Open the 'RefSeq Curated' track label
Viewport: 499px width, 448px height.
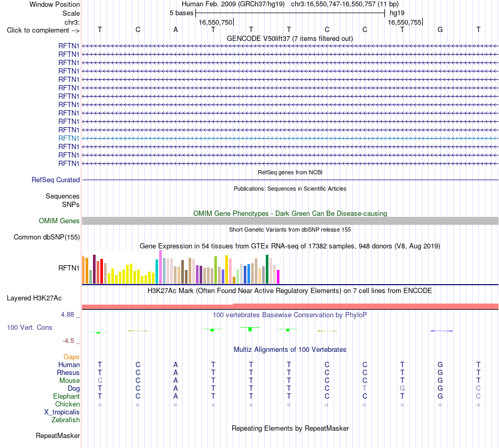56,180
